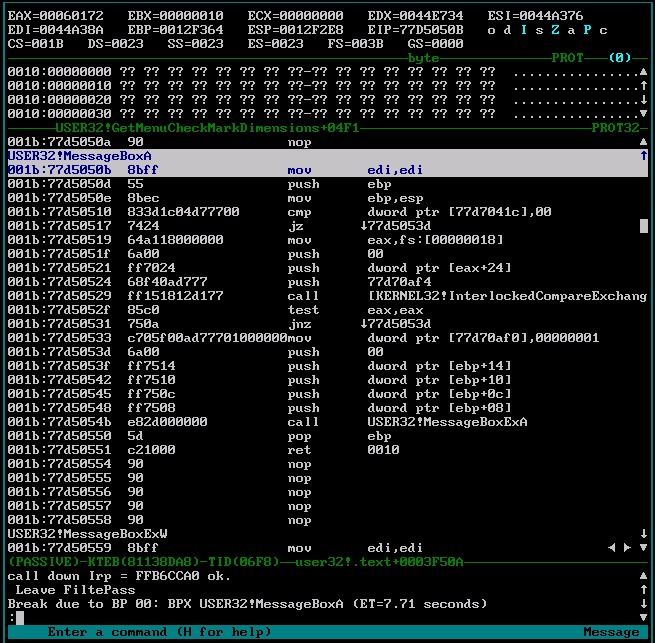Click the command window page-up triangle arrow
Image resolution: width=655 pixels, height=643 pixels.
tap(643, 576)
